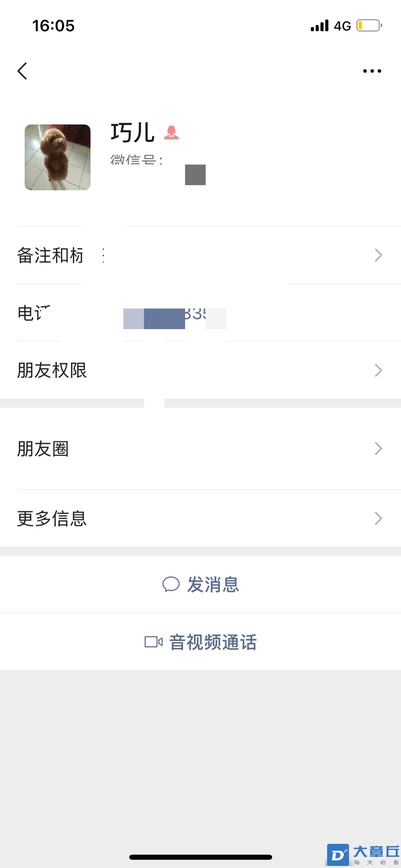Tap the chat bubble icon beside 发消息

click(171, 584)
